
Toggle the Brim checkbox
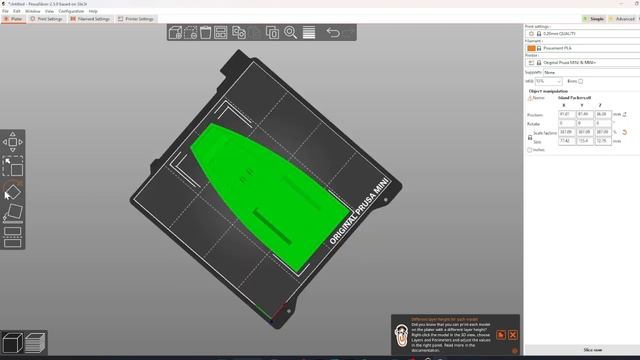(x=580, y=81)
